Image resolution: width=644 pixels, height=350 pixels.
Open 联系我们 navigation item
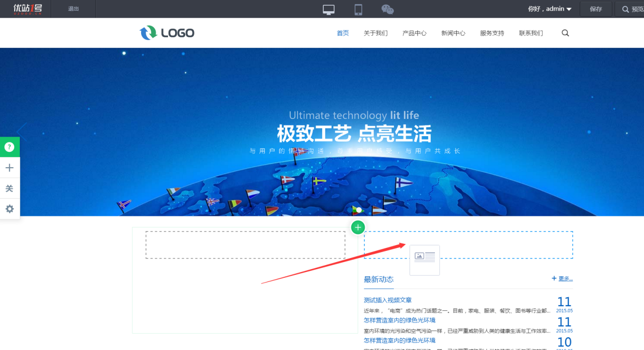pyautogui.click(x=531, y=33)
